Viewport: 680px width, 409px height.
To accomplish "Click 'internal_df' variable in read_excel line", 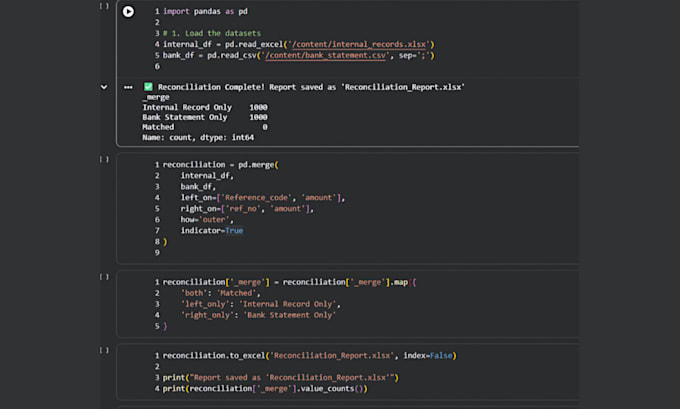I will pos(187,44).
